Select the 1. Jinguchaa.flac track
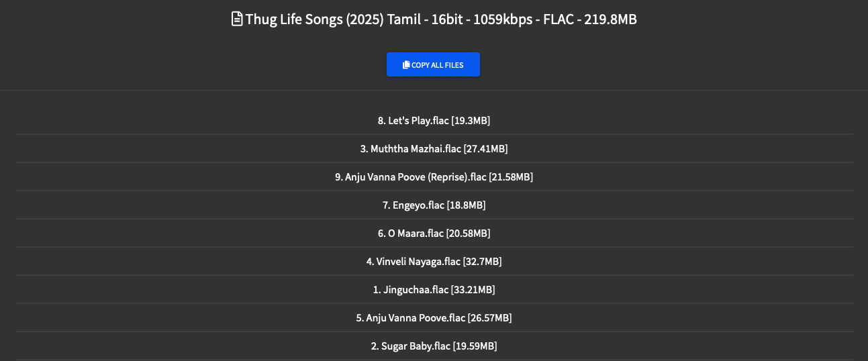Image resolution: width=868 pixels, height=361 pixels. [x=434, y=290]
